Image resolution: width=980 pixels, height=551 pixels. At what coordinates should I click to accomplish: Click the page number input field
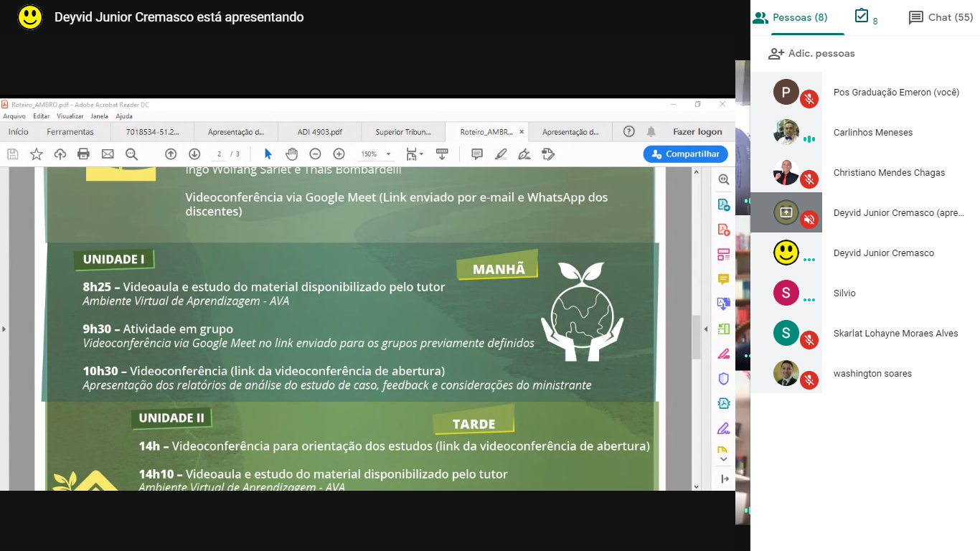pyautogui.click(x=220, y=154)
